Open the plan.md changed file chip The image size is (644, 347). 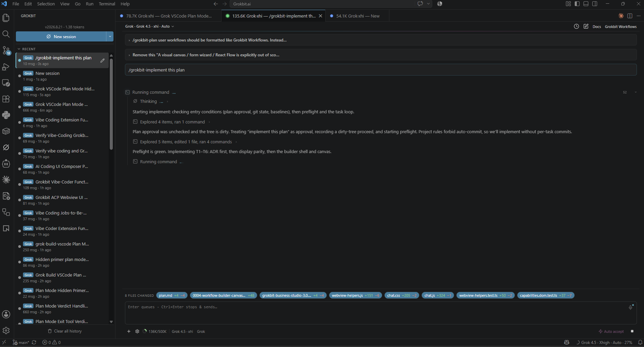(172, 295)
